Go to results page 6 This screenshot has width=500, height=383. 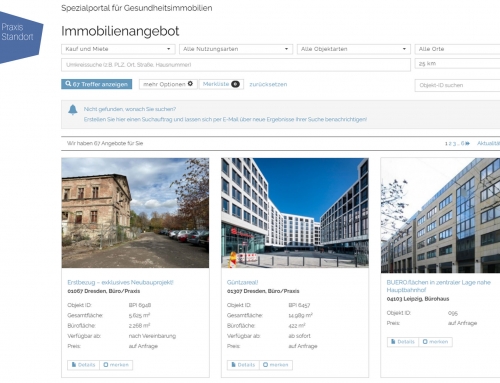462,143
